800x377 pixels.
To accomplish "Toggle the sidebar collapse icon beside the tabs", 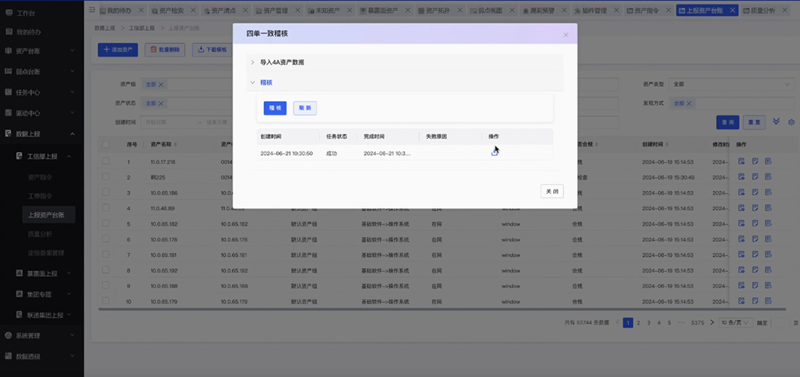I will [92, 10].
